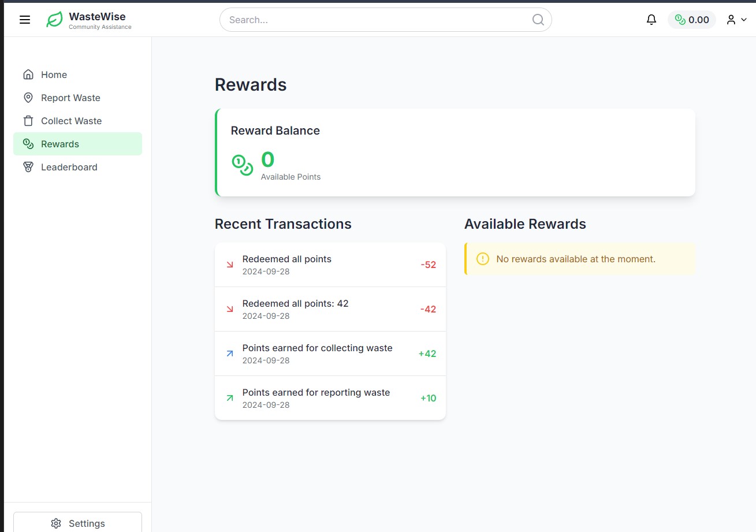Image resolution: width=756 pixels, height=532 pixels.
Task: Click the warning icon next to no rewards message
Action: click(x=483, y=259)
